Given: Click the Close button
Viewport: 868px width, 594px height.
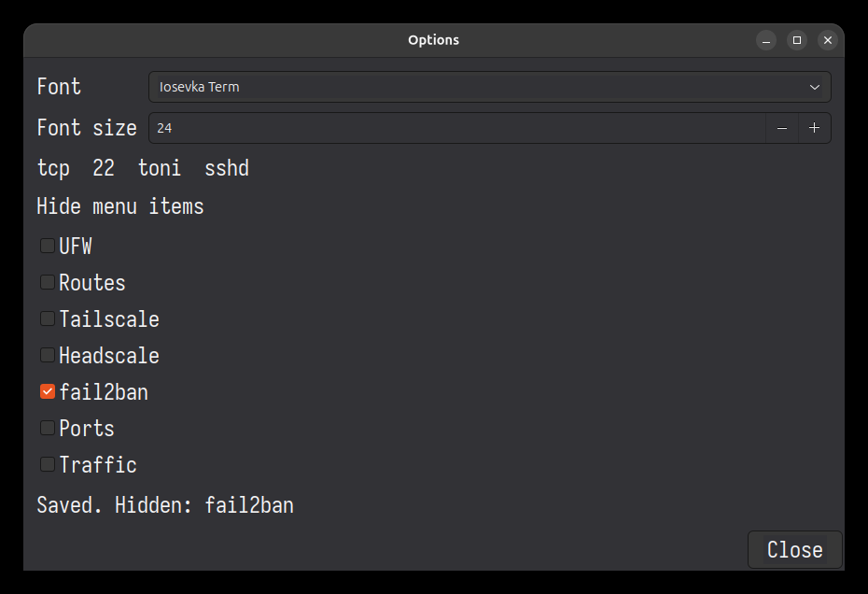Looking at the screenshot, I should click(795, 550).
